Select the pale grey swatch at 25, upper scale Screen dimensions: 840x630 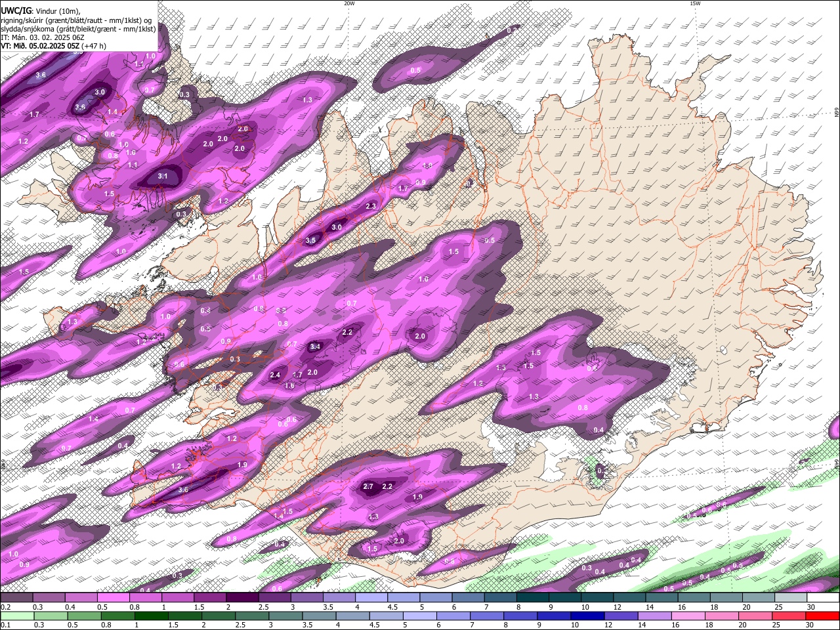tap(791, 598)
